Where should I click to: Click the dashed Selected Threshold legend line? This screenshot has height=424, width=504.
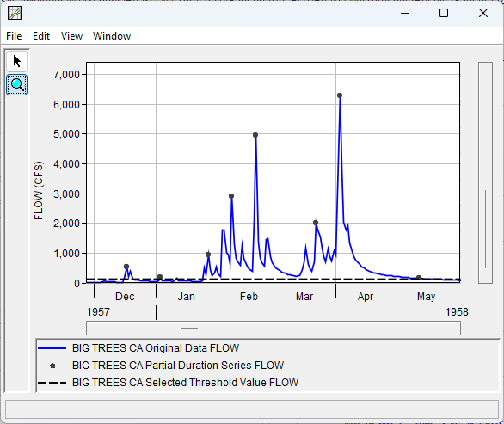(52, 383)
